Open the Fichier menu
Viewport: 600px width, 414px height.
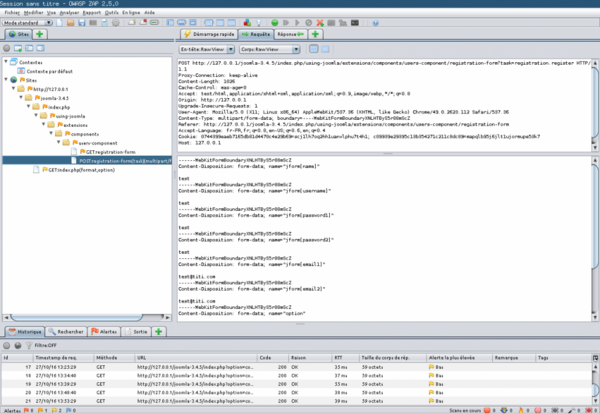pyautogui.click(x=11, y=13)
